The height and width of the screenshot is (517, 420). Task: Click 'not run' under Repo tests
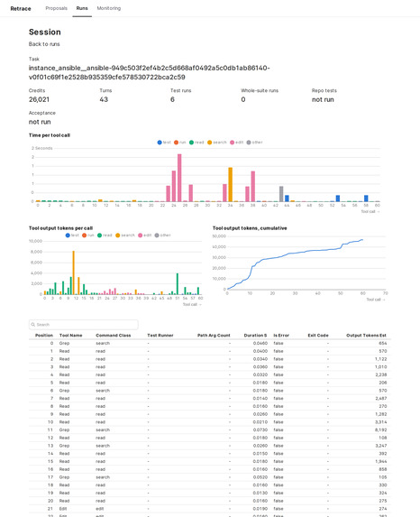click(x=323, y=99)
